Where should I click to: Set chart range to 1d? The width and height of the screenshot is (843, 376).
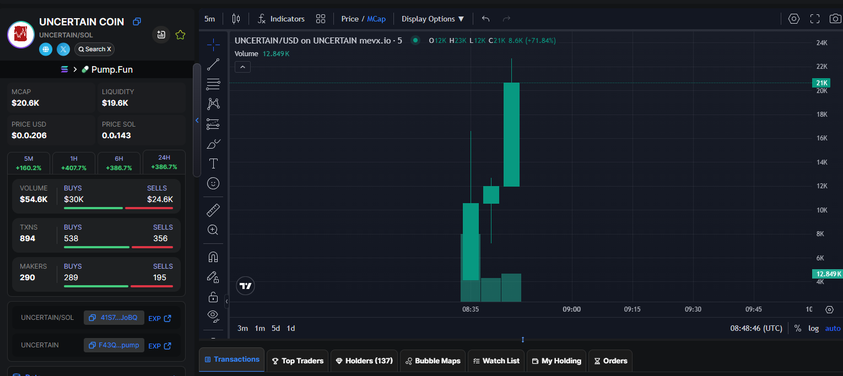291,328
